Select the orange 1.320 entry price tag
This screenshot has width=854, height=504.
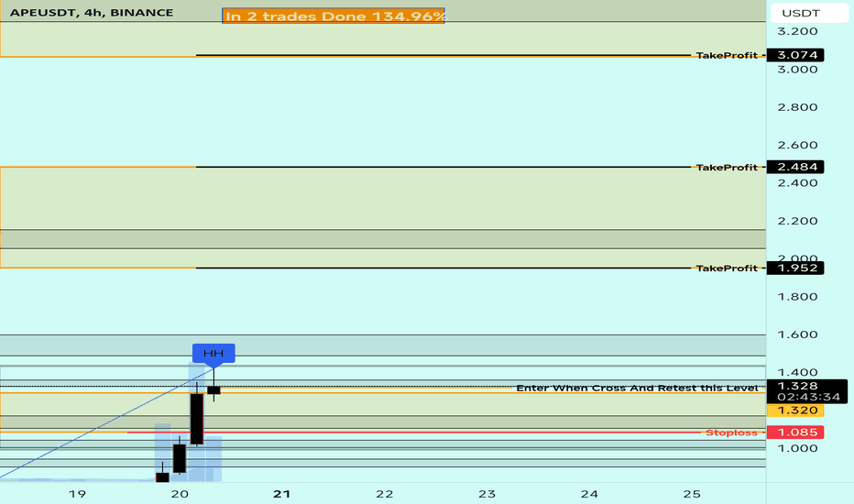coord(795,411)
